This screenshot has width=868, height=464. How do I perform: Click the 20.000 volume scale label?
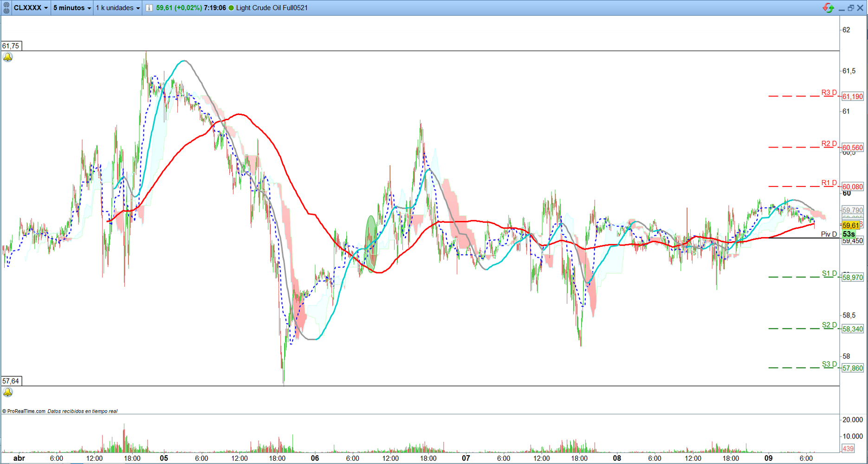pos(853,420)
